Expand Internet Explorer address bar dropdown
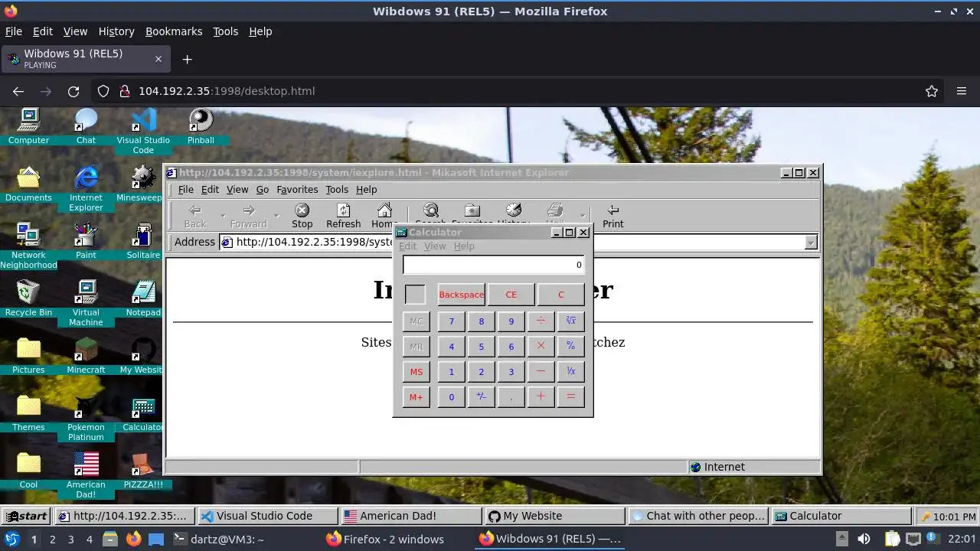The height and width of the screenshot is (551, 980). click(811, 242)
